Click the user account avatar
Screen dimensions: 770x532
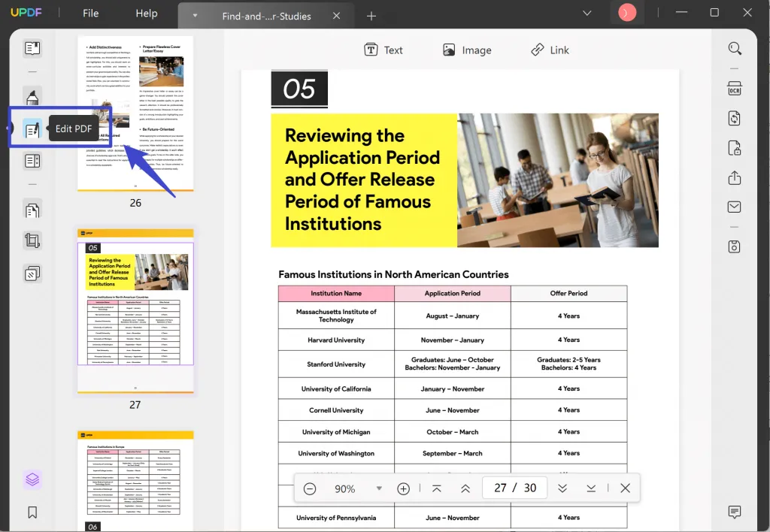click(626, 13)
